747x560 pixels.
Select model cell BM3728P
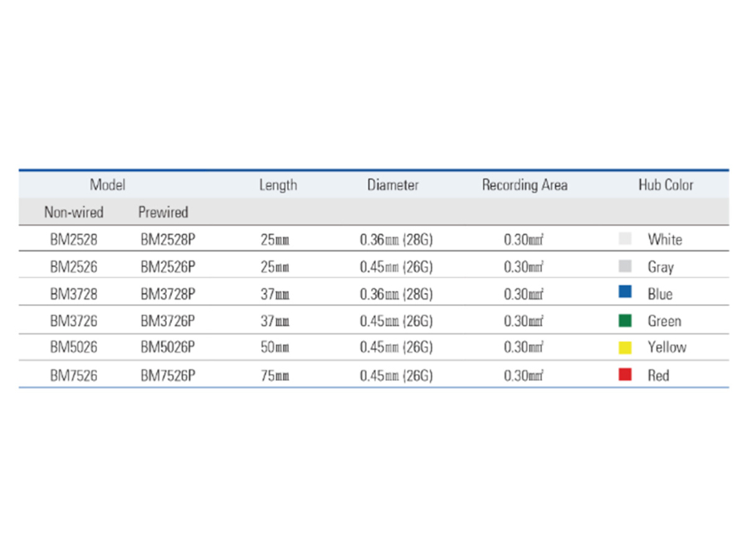[x=168, y=294]
